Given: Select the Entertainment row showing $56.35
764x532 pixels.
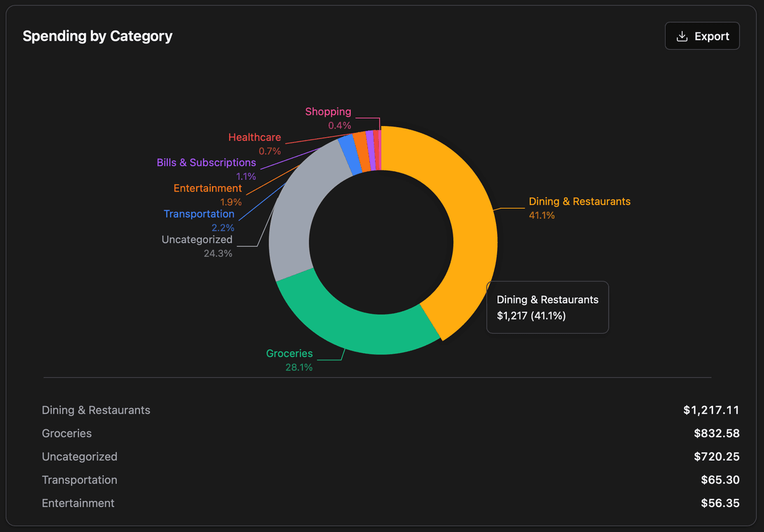Looking at the screenshot, I should (x=78, y=503).
